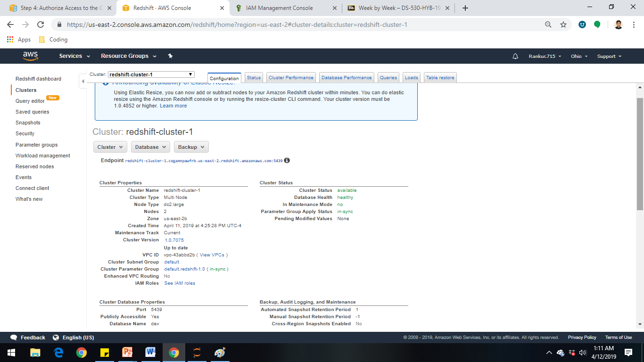Open File Explorer from the taskbar
This screenshot has width=644, height=362.
click(35, 353)
